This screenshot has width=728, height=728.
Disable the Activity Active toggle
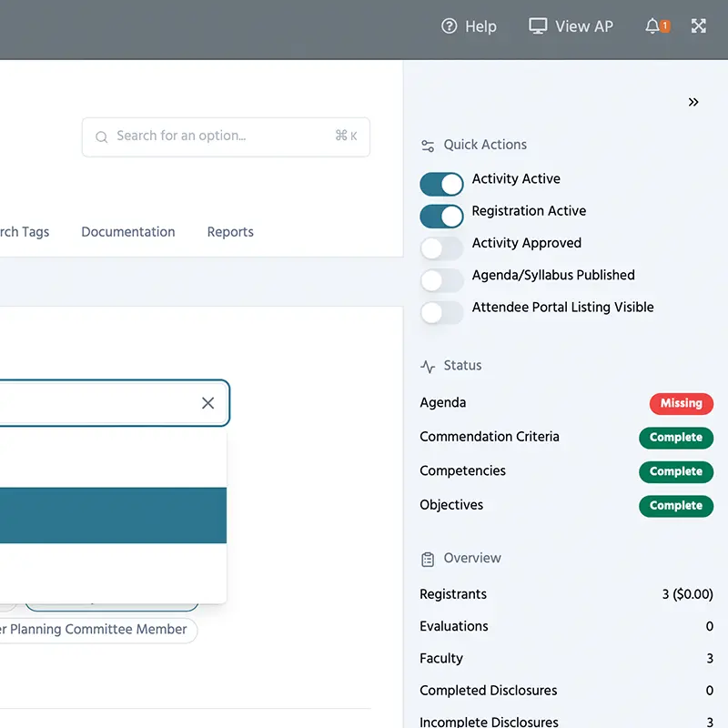pyautogui.click(x=441, y=184)
